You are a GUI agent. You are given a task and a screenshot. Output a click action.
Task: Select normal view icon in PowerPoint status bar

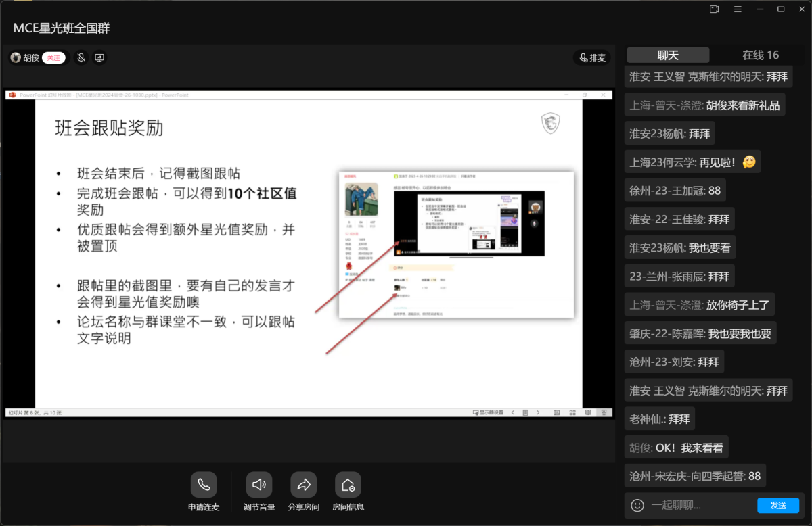coord(557,412)
